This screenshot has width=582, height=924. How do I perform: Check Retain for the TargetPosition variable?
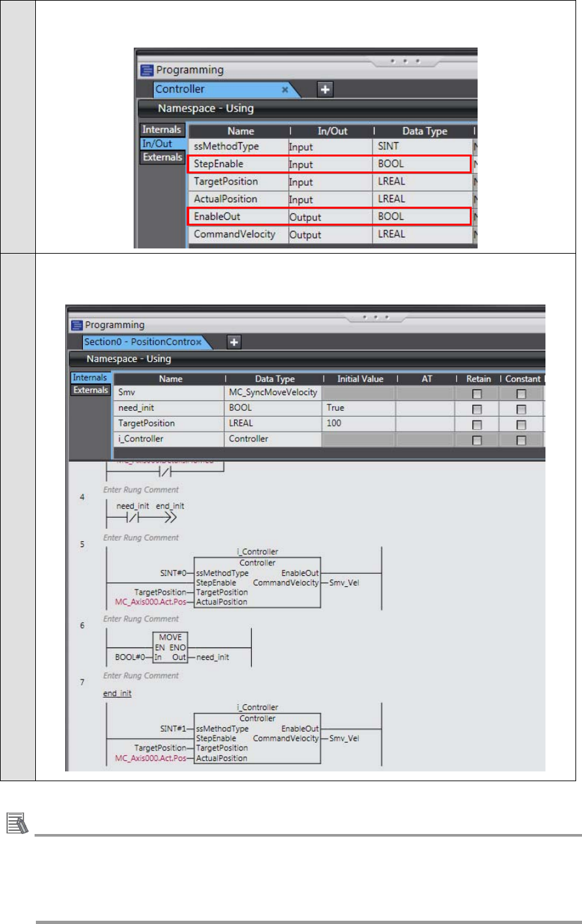click(477, 425)
